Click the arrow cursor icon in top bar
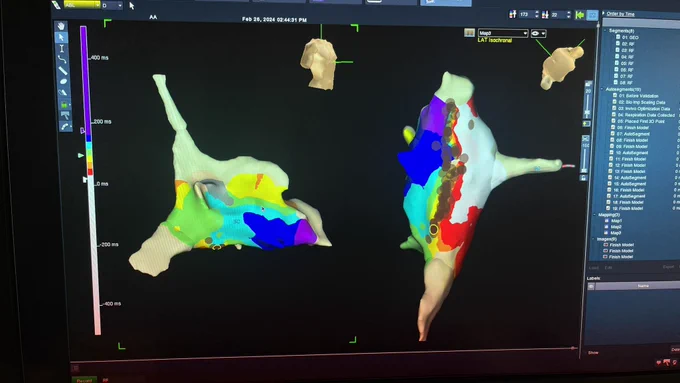This screenshot has height=383, width=680. pos(132,6)
